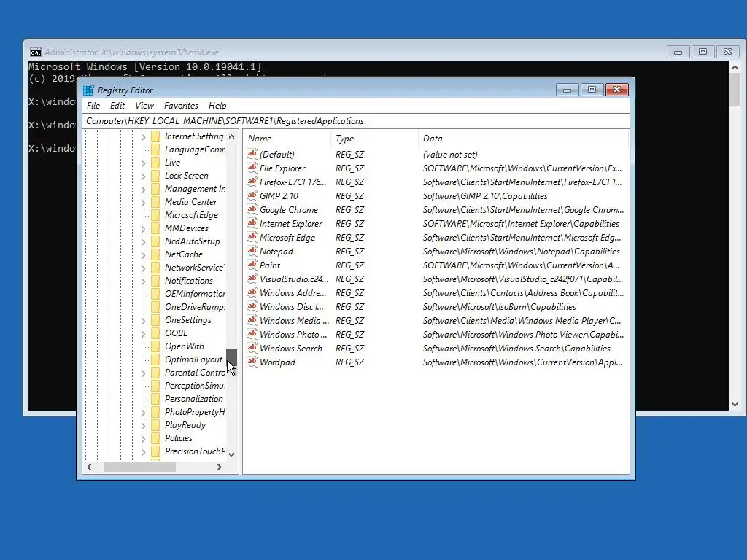Select the OptimalLayout tree key
Screen dimensions: 747x560
[x=193, y=359]
